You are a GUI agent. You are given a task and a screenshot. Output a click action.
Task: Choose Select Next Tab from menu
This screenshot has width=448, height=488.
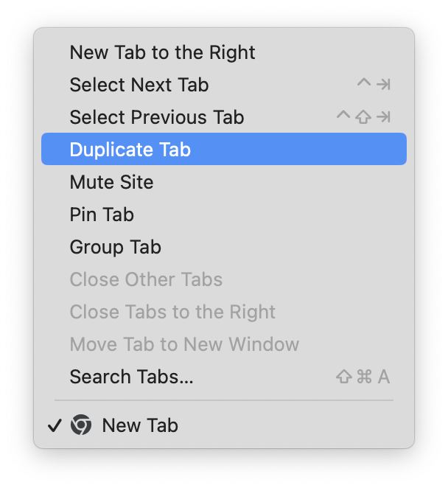224,84
